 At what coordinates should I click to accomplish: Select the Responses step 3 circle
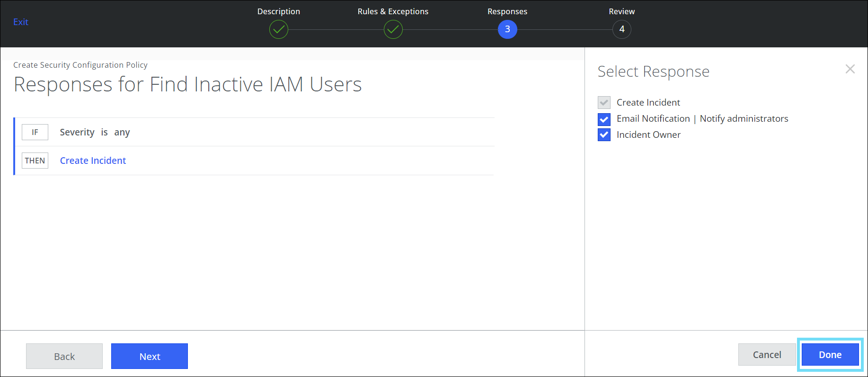point(507,29)
